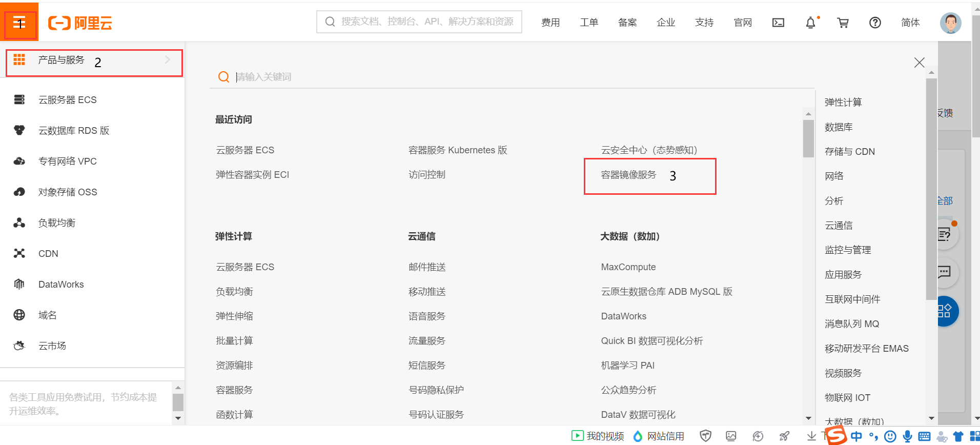This screenshot has width=980, height=445.
Task: Click the CDN icon in sidebar
Action: pyautogui.click(x=19, y=253)
